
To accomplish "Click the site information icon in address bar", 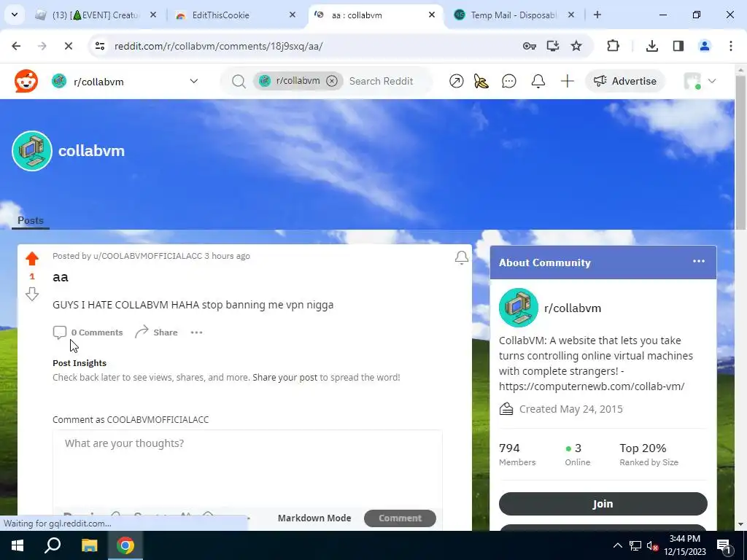I will point(99,46).
